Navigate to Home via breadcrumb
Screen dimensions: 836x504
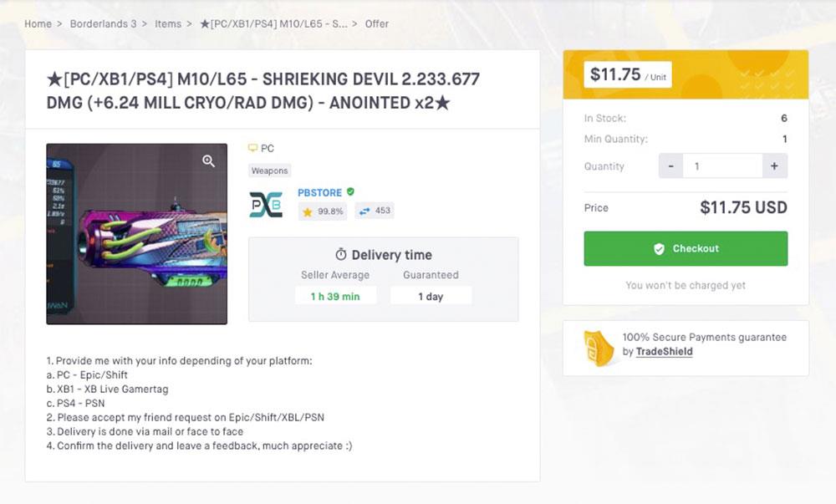click(x=38, y=23)
